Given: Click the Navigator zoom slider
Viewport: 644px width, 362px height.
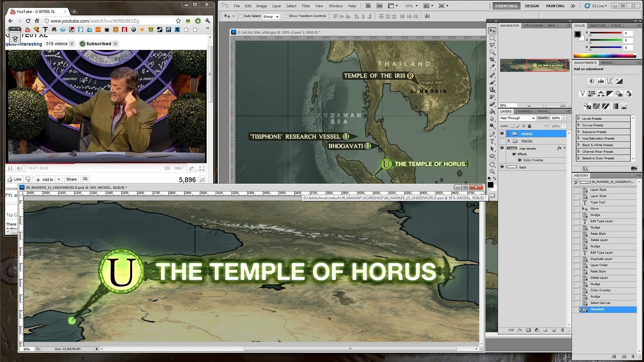Looking at the screenshot, I should click(x=544, y=106).
